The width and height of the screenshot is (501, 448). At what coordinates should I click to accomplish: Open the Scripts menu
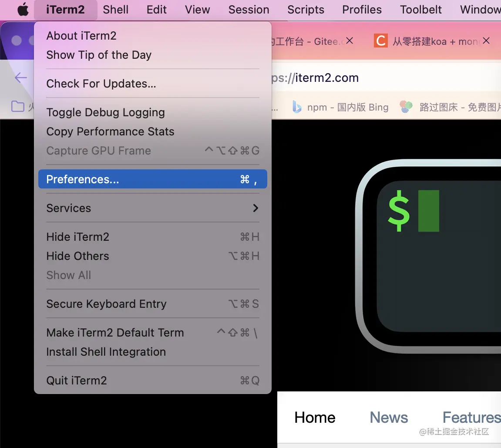306,10
